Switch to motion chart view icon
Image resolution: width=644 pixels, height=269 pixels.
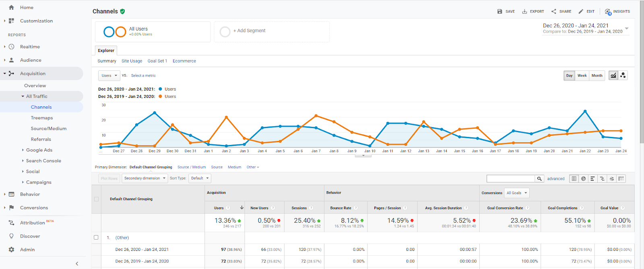(623, 75)
